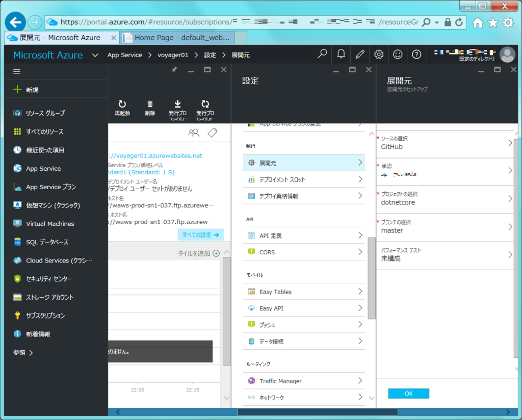
Task: Open ネットワーク setting
Action: (x=304, y=398)
